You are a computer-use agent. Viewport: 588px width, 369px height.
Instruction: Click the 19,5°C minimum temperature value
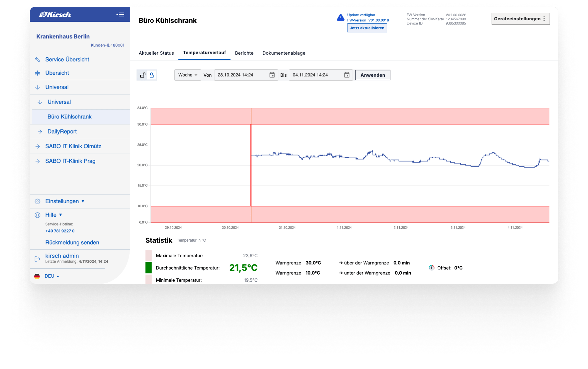pos(251,280)
